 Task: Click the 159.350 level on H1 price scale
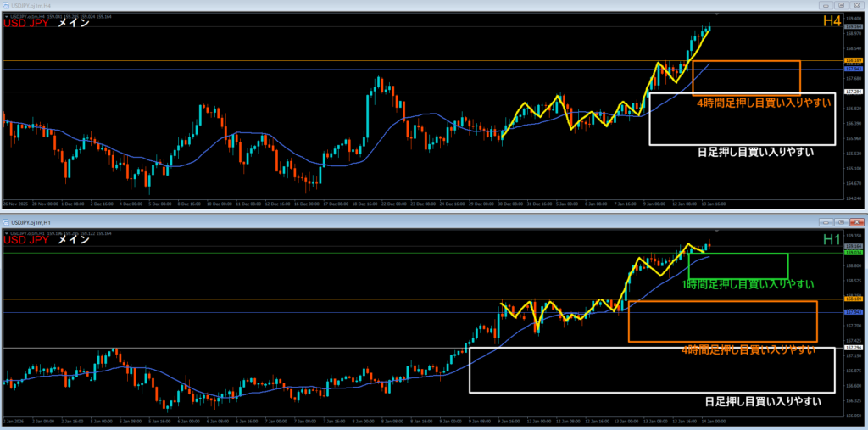point(853,236)
